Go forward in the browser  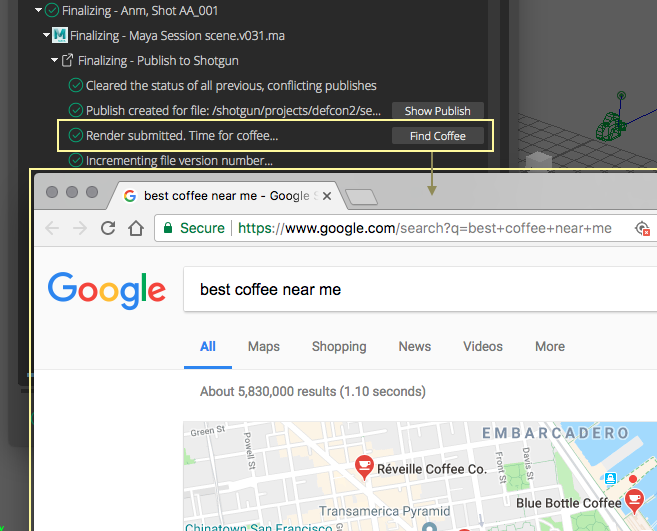(x=80, y=228)
